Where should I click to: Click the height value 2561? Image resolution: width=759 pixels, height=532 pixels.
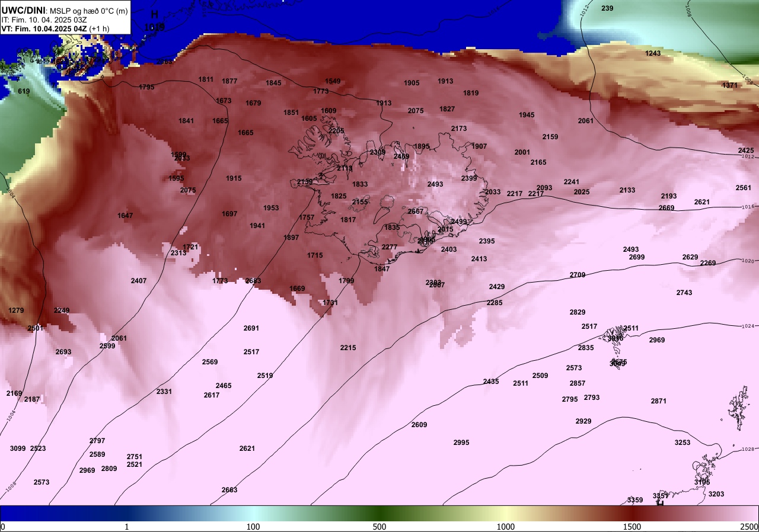744,188
